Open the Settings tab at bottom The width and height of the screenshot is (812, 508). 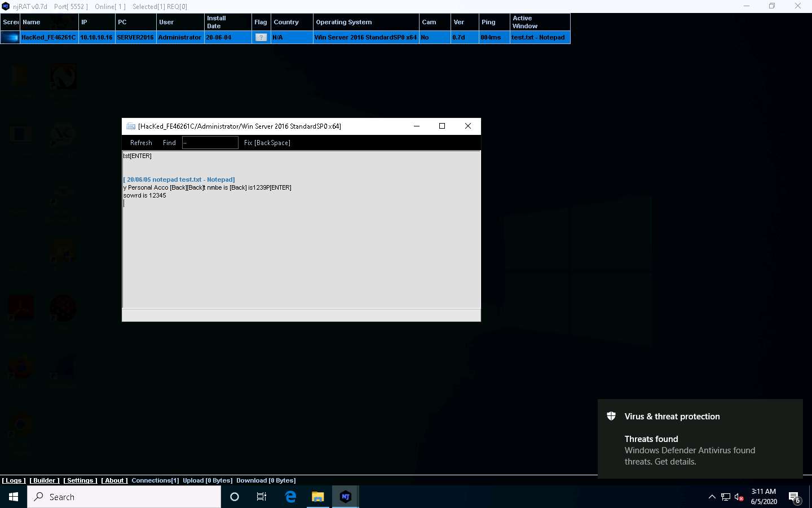point(80,480)
